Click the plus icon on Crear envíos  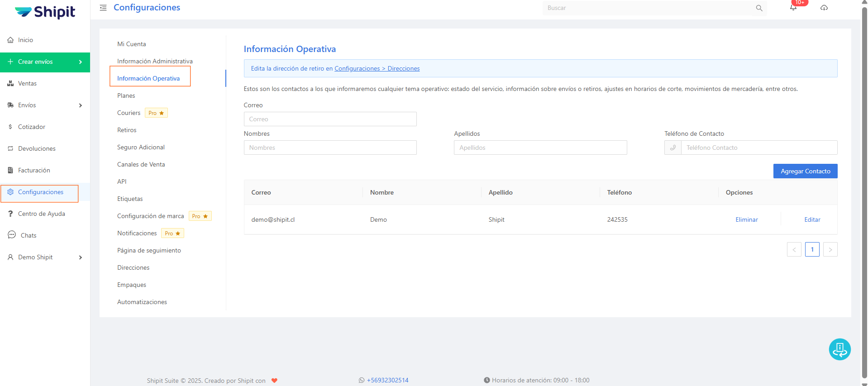[10, 62]
